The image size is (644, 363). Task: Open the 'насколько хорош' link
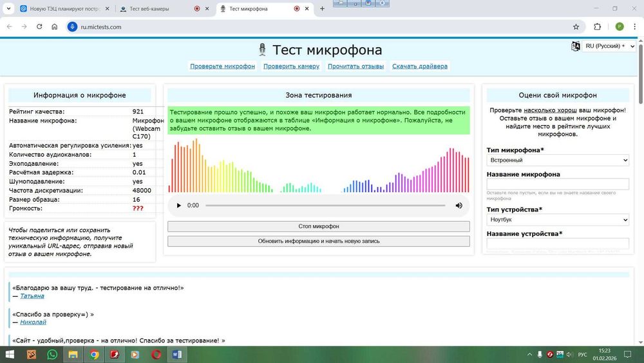[550, 110]
